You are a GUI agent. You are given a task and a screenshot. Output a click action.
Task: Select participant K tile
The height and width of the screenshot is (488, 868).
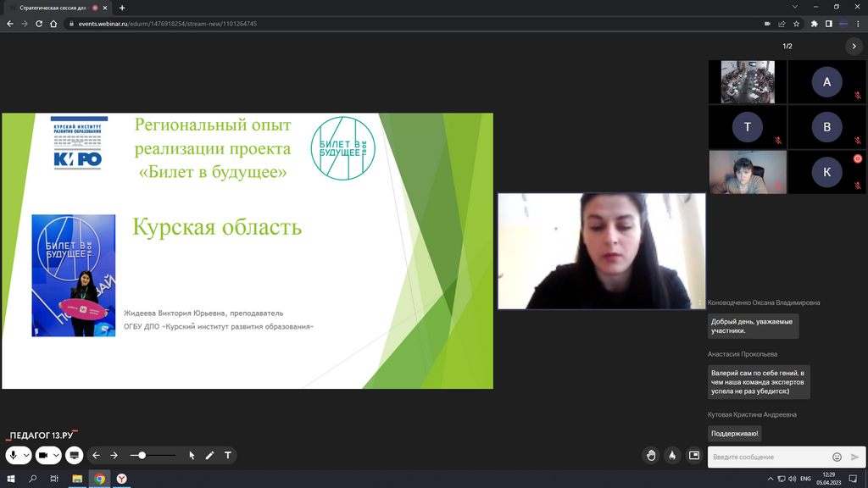826,172
